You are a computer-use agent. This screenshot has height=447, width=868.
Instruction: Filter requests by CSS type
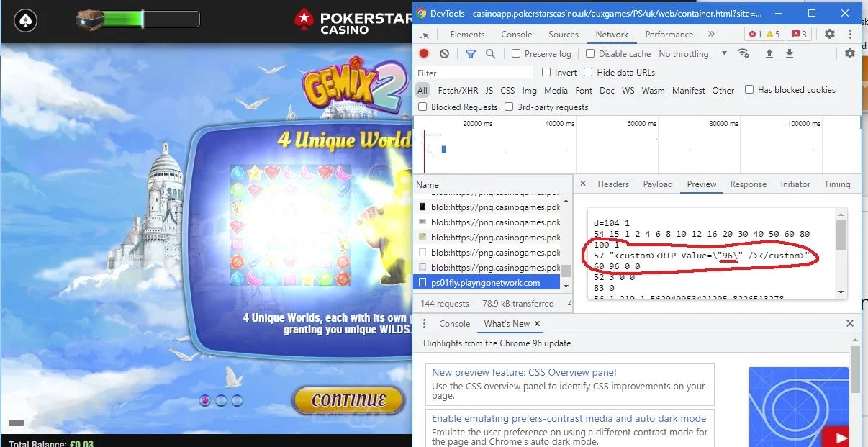click(507, 90)
